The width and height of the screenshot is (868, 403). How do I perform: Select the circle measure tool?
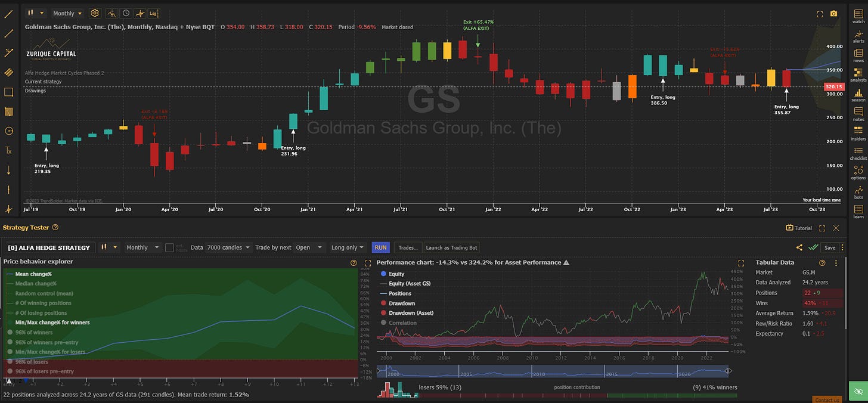point(8,131)
